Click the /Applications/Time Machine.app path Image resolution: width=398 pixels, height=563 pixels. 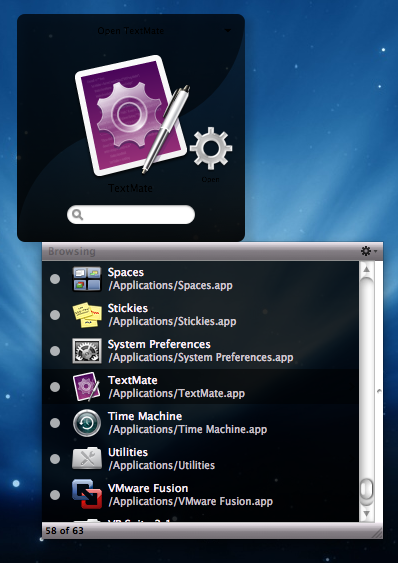pyautogui.click(x=188, y=429)
